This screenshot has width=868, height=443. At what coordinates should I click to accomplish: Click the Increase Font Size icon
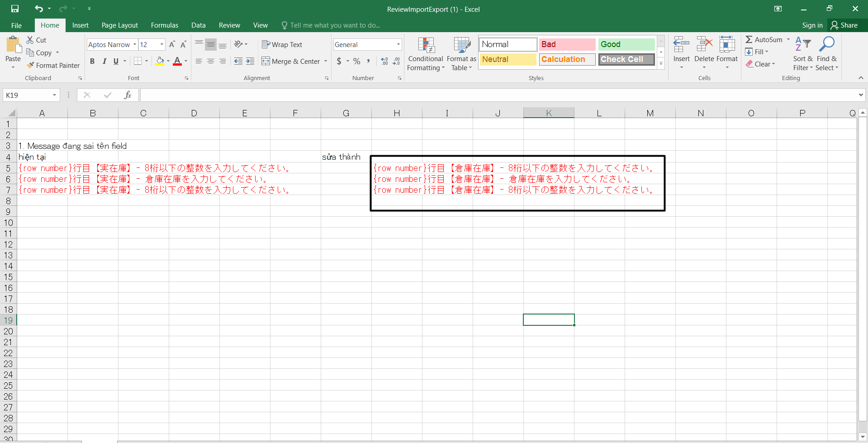point(172,44)
